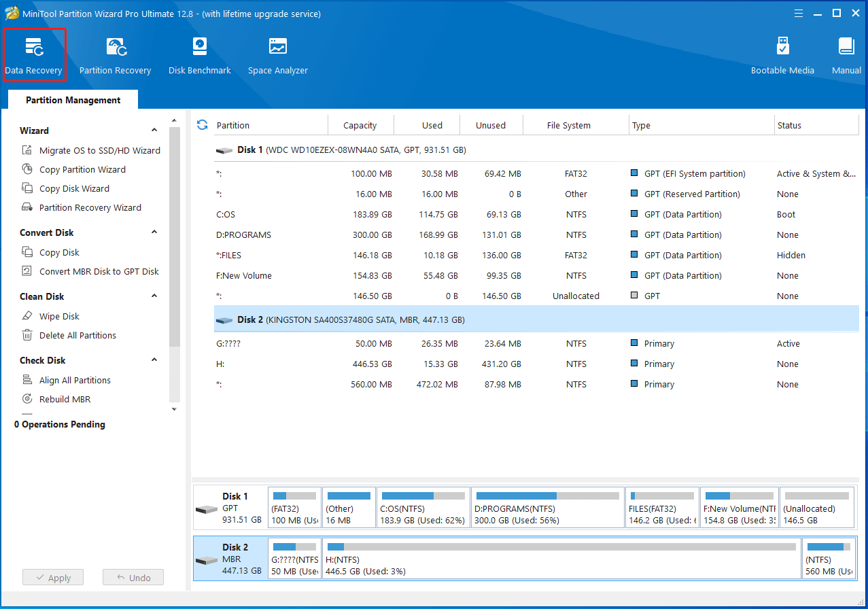Select the H: partition row in the table

[536, 364]
